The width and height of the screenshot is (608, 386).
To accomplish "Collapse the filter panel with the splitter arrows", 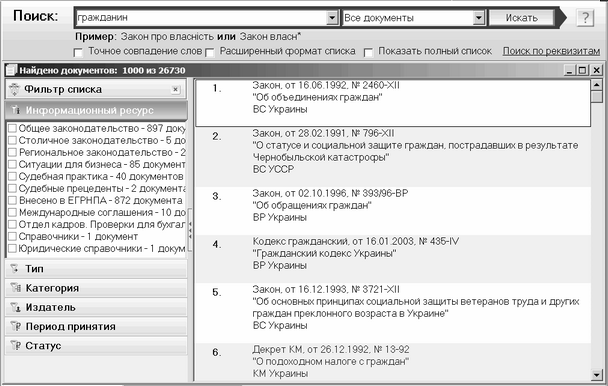I will point(190,230).
